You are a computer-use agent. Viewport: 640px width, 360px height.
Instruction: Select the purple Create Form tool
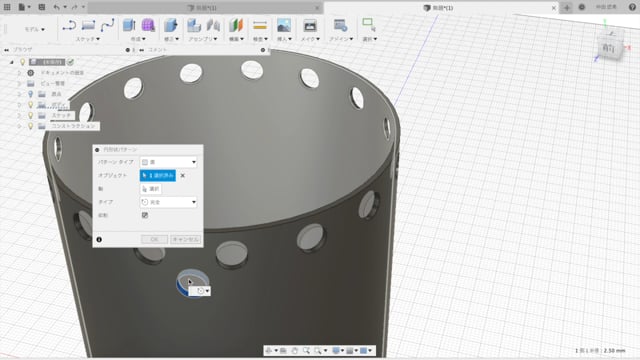(x=148, y=25)
